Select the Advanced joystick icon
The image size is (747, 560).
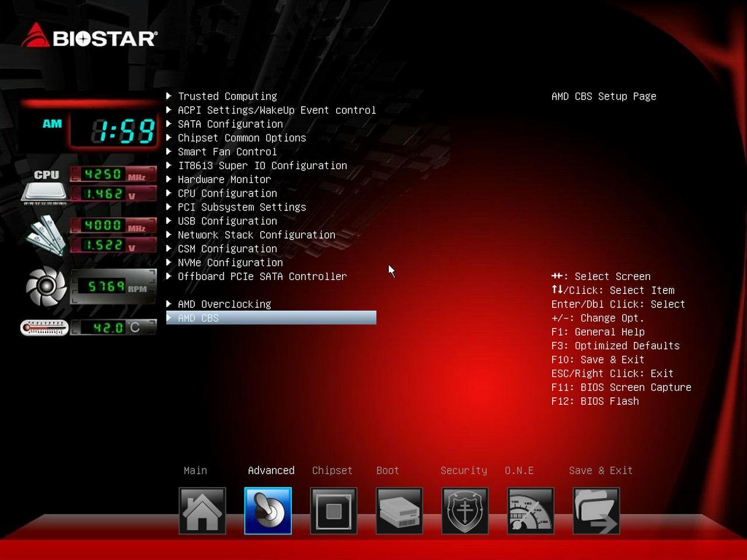(268, 511)
